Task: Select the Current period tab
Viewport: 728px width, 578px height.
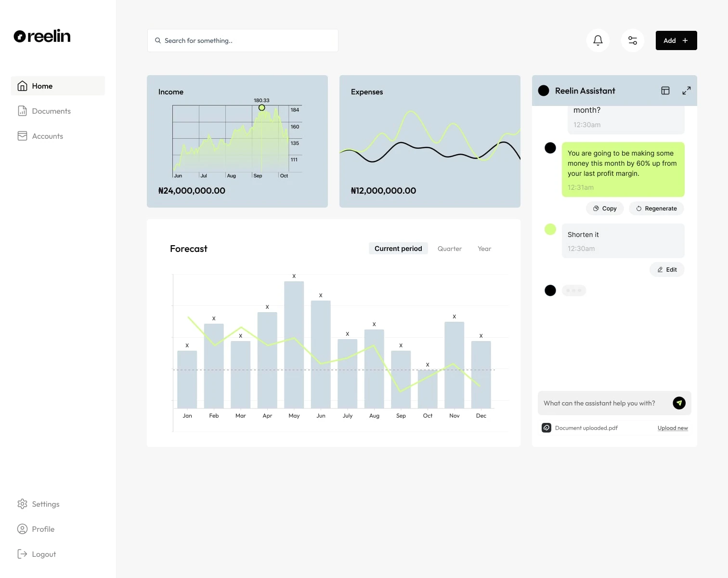Action: point(398,249)
